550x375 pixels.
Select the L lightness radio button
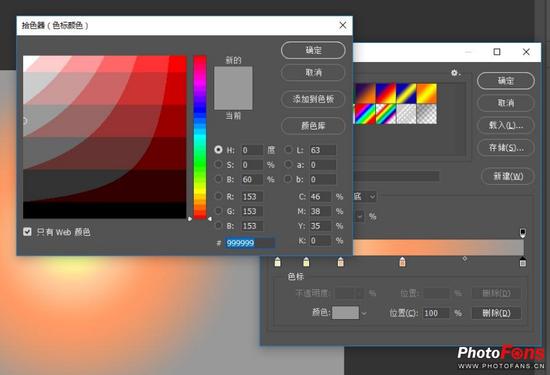click(x=288, y=150)
